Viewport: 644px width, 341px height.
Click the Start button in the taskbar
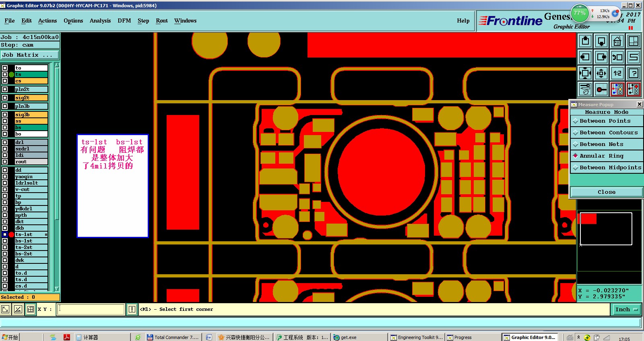pos(10,337)
